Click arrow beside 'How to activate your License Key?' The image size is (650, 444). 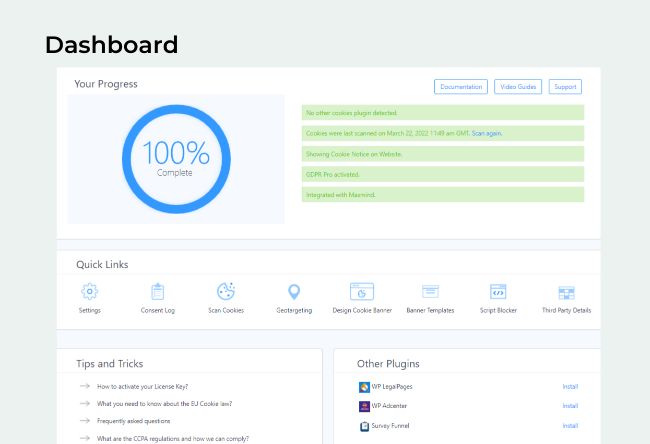click(x=85, y=386)
